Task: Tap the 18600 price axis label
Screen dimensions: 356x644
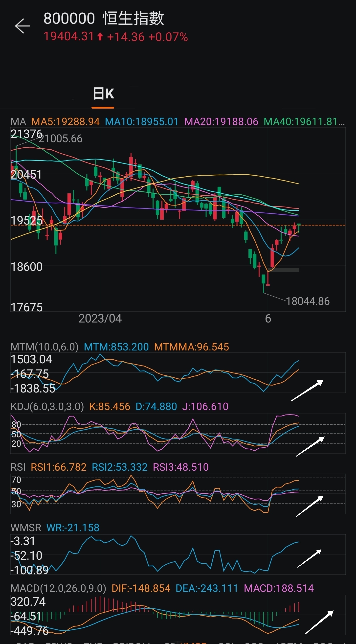Action: 26,267
